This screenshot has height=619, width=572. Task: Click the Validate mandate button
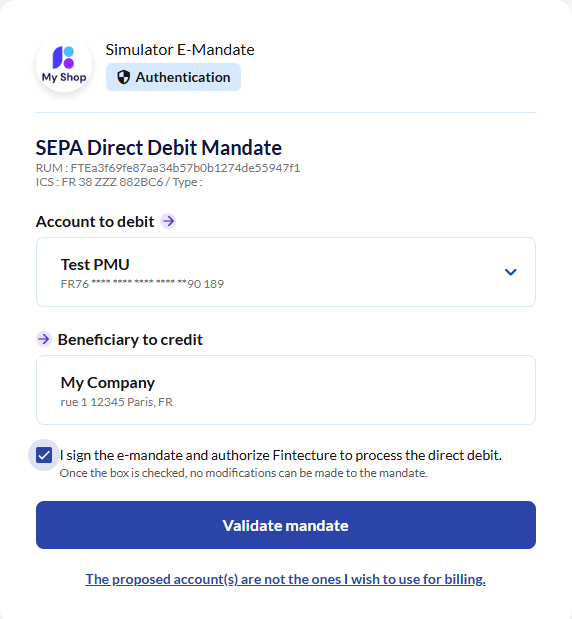[x=286, y=525]
